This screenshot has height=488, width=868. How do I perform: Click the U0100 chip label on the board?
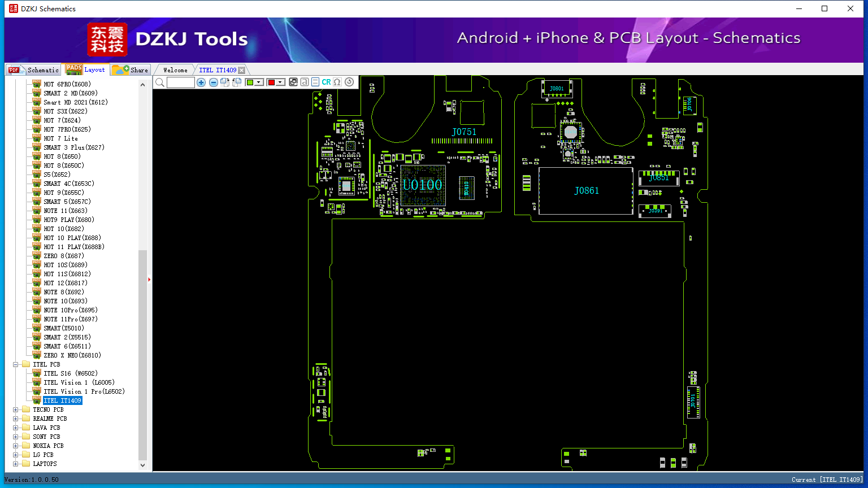tap(423, 185)
